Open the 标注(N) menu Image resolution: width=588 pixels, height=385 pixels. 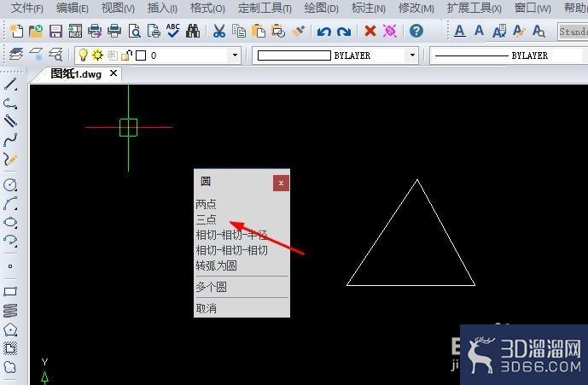[x=369, y=8]
